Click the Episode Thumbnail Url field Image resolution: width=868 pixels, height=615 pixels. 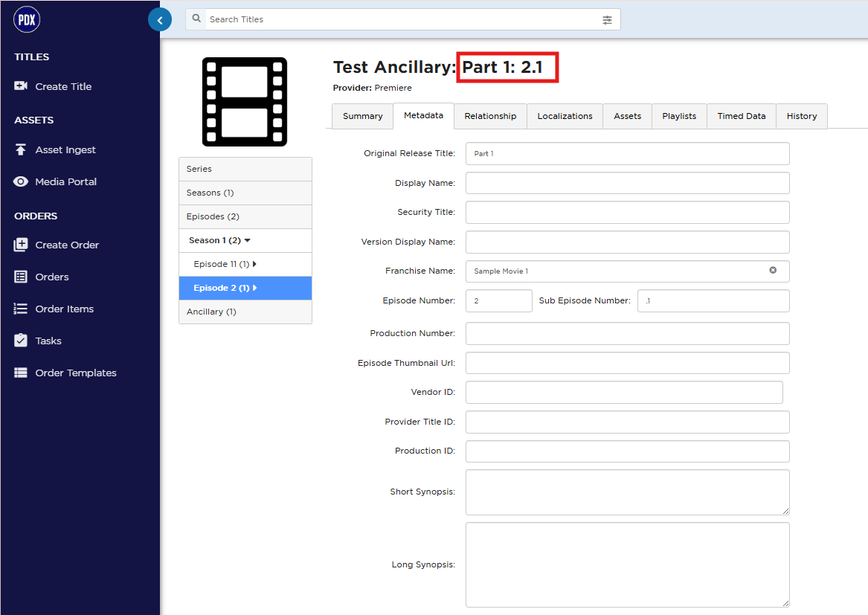pos(627,363)
